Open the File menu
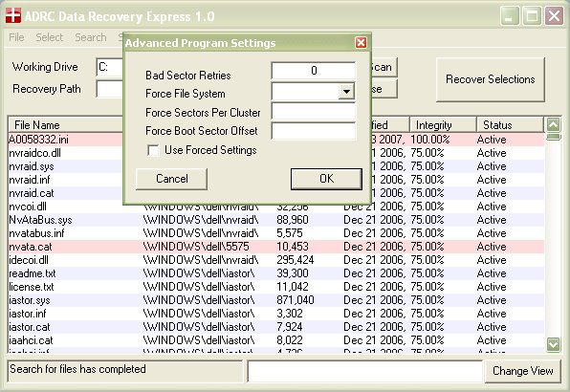570x392 pixels. (x=16, y=37)
